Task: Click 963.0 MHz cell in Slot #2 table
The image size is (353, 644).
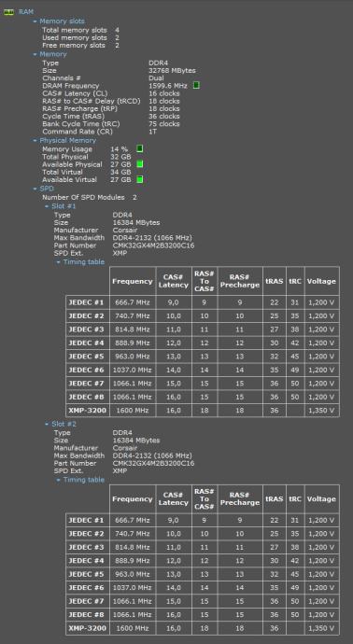Action: [x=133, y=574]
